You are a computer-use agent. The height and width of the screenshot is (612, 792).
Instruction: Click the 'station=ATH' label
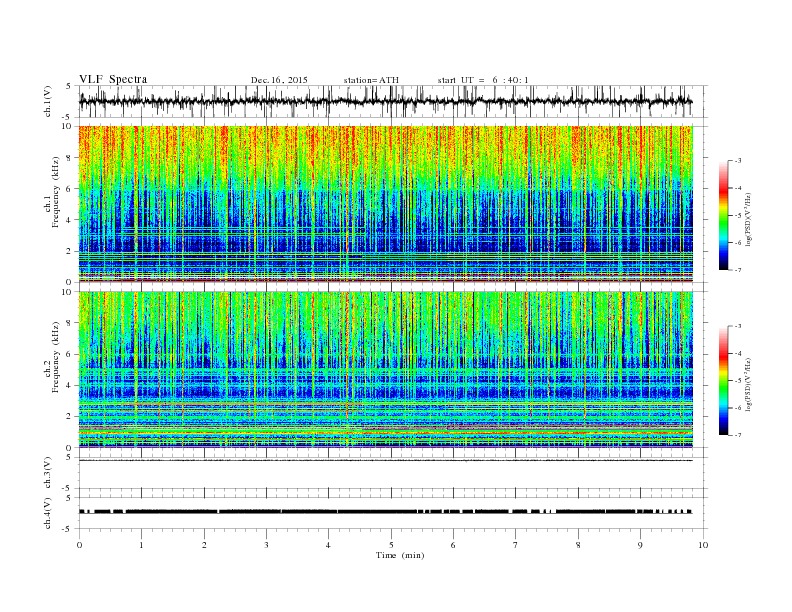click(x=371, y=80)
